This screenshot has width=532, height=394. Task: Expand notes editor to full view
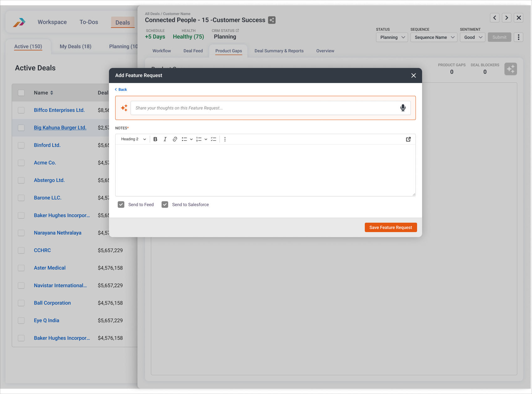[408, 139]
